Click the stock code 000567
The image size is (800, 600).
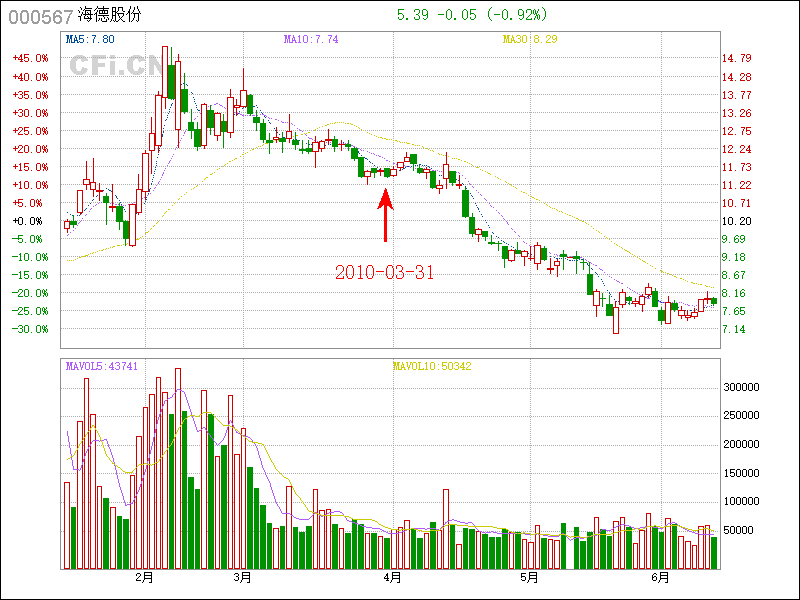(36, 16)
